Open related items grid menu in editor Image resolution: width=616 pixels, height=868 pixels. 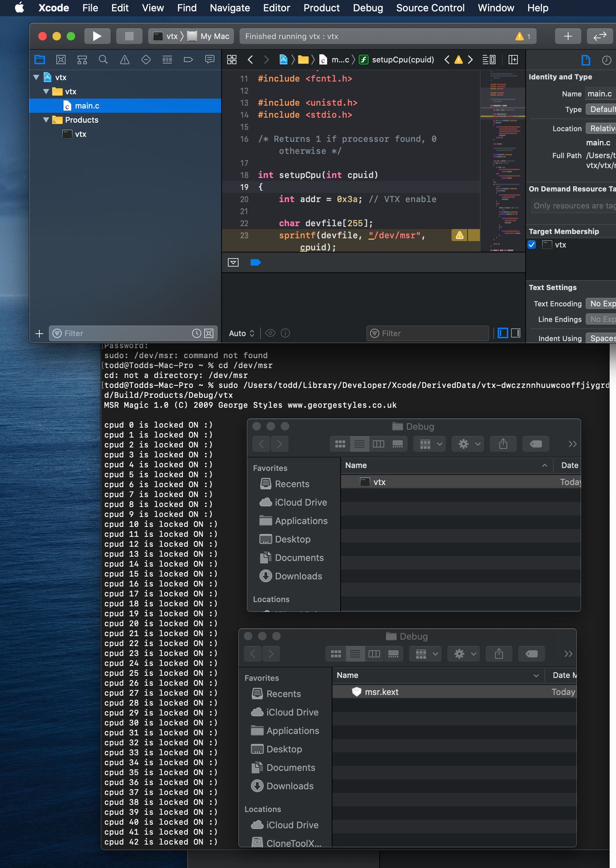(232, 60)
